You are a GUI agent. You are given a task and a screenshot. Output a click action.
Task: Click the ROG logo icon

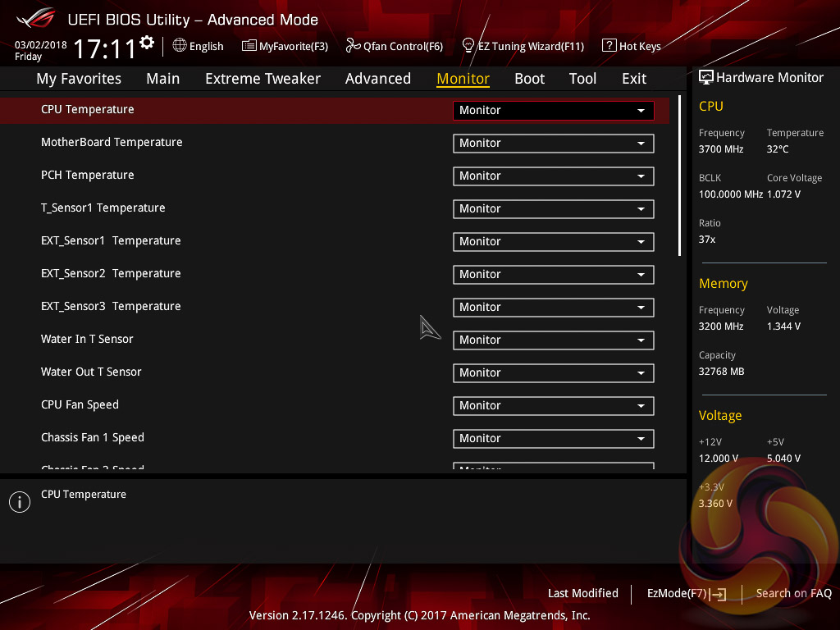pos(36,18)
